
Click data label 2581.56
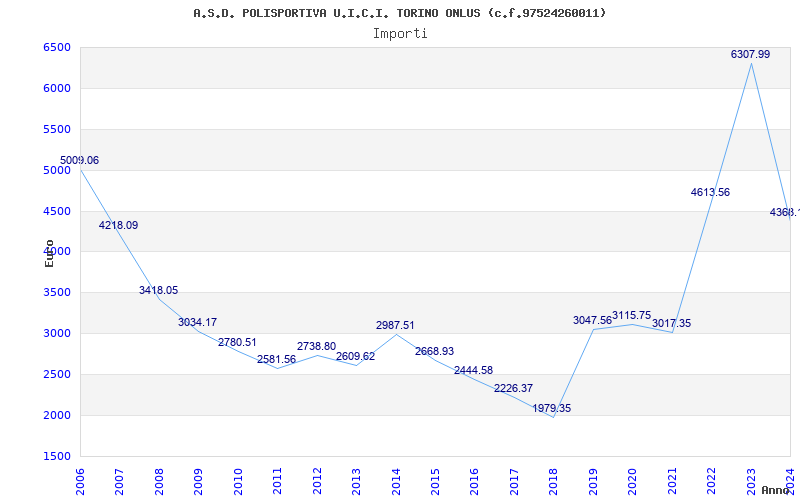click(277, 359)
